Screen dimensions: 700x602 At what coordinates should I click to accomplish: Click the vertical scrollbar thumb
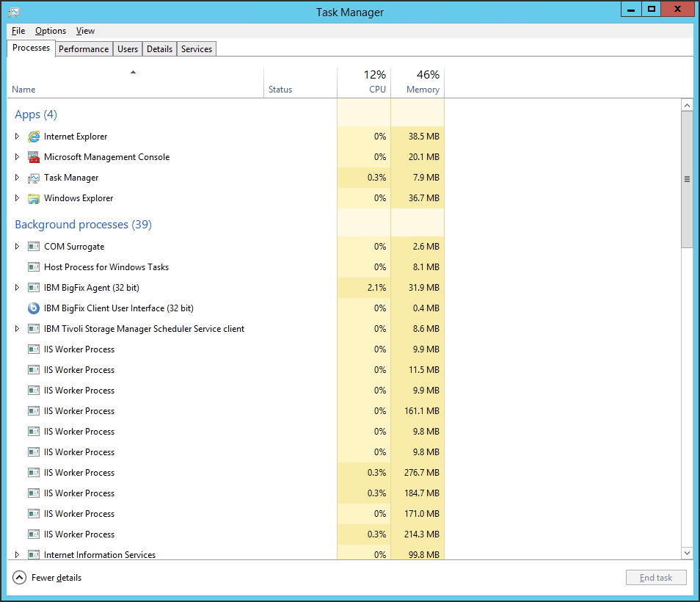point(687,179)
